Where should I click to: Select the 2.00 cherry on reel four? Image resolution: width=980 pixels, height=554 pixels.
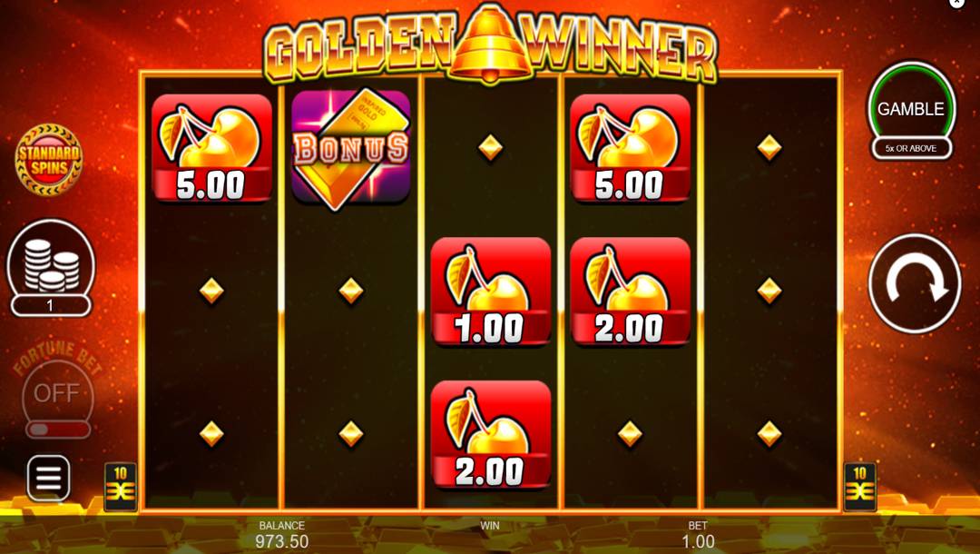[630, 292]
